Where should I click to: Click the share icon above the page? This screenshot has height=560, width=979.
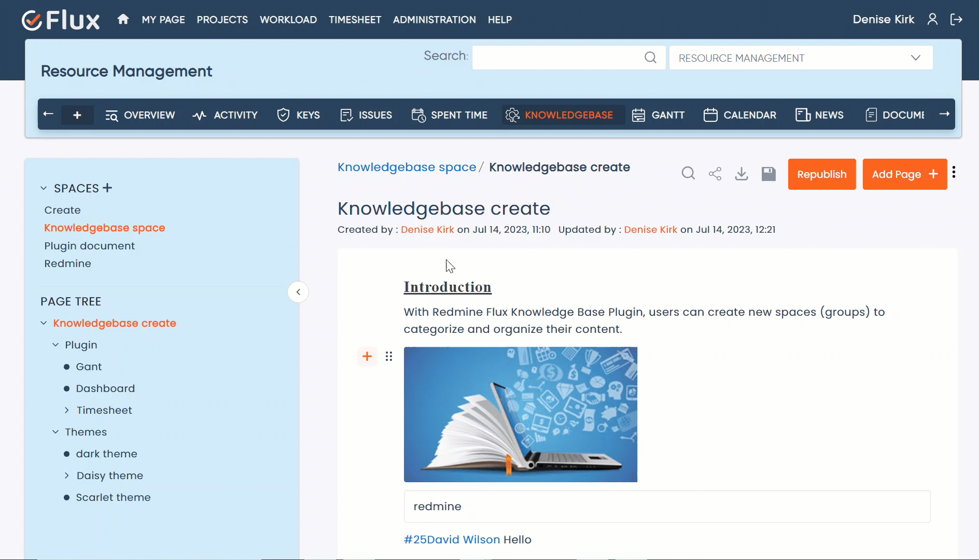pos(715,174)
